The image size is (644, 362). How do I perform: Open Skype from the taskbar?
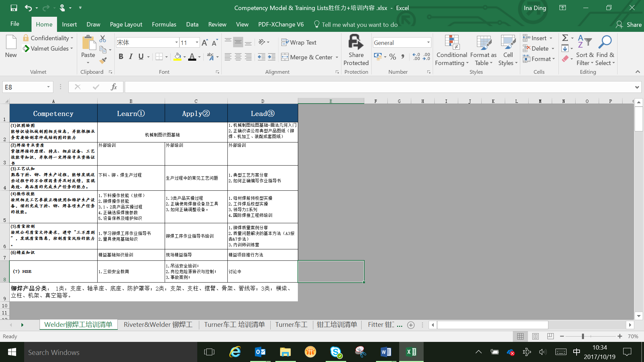coord(335,352)
